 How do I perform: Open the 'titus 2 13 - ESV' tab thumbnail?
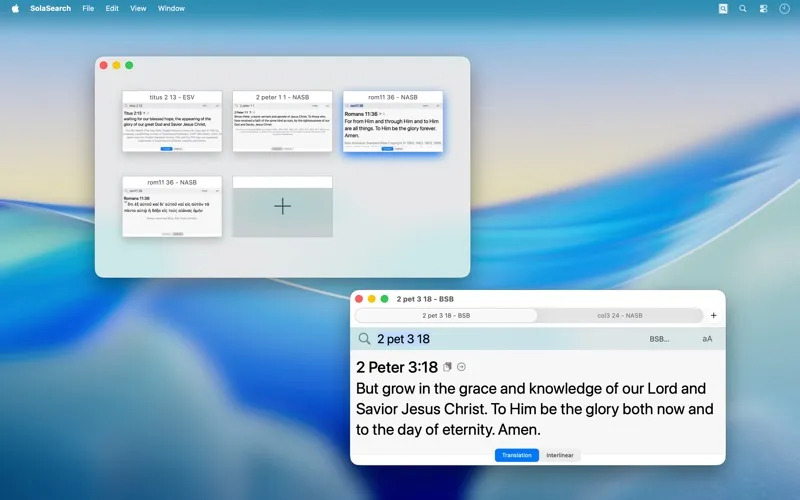click(x=172, y=121)
